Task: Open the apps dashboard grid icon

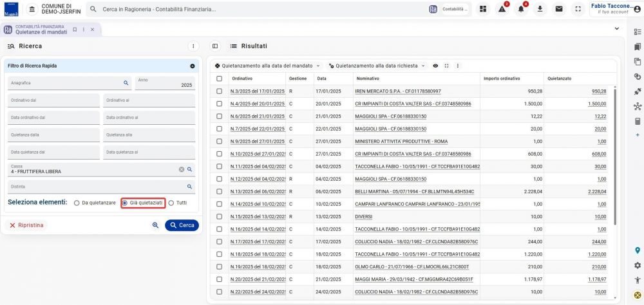Action: click(483, 9)
